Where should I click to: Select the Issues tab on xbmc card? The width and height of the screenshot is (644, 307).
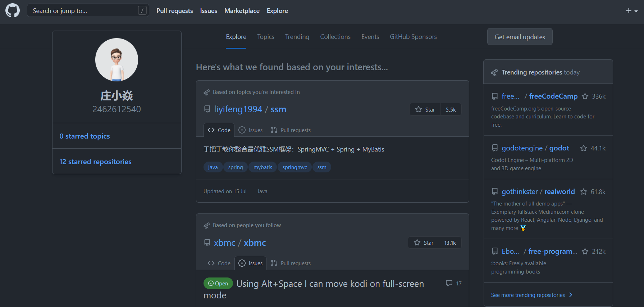tap(251, 263)
